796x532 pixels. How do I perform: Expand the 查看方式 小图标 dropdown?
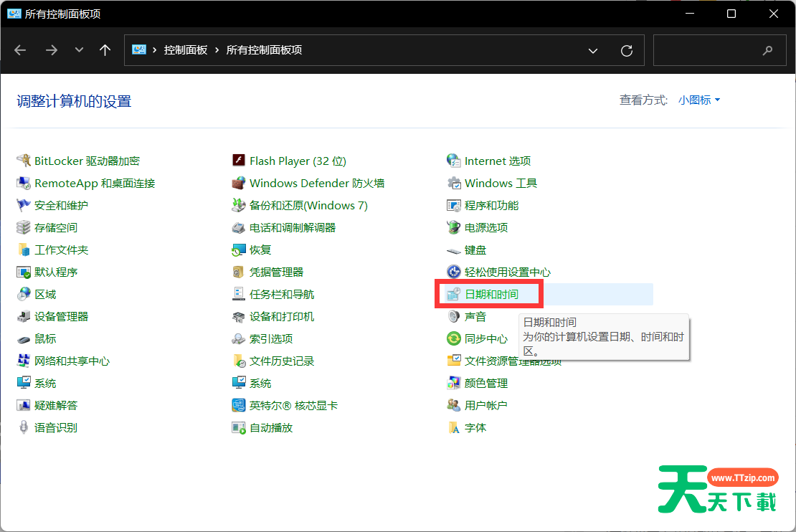pyautogui.click(x=699, y=100)
